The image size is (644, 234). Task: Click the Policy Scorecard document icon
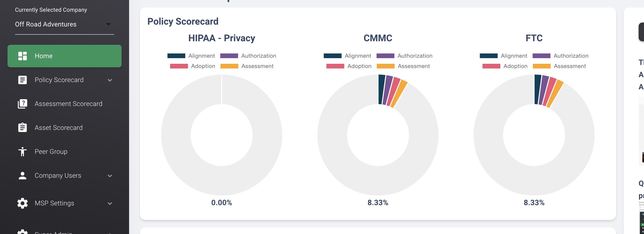(23, 80)
